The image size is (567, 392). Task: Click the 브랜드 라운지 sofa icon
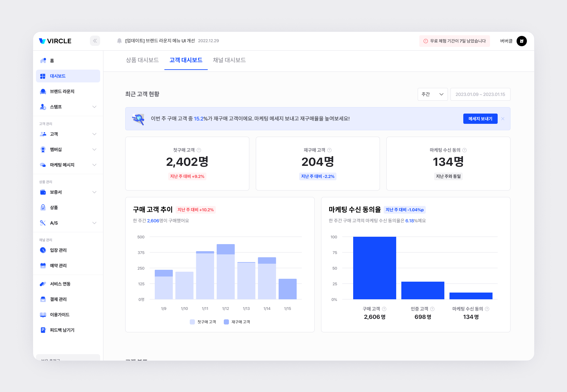pos(43,91)
